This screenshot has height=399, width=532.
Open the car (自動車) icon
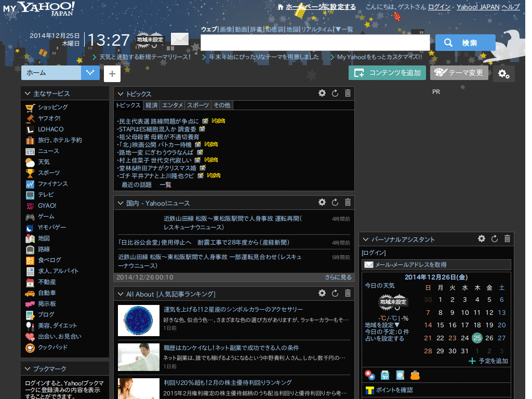[x=30, y=293]
